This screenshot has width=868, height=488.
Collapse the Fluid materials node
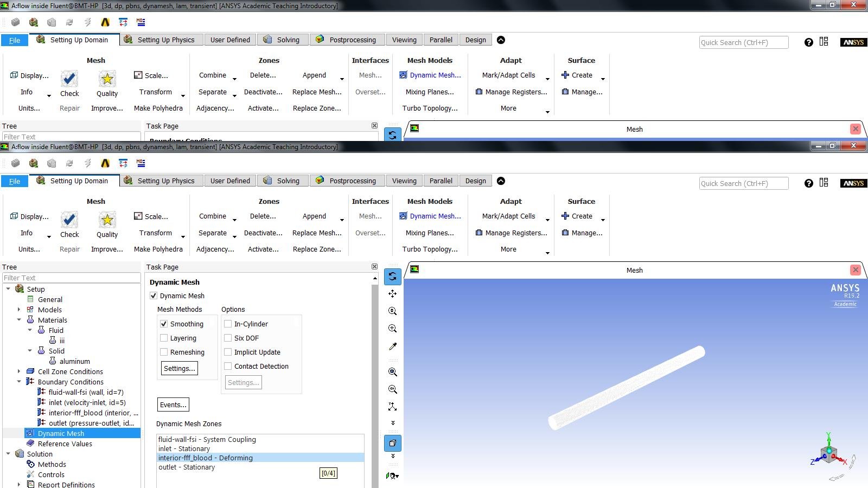[x=30, y=330]
